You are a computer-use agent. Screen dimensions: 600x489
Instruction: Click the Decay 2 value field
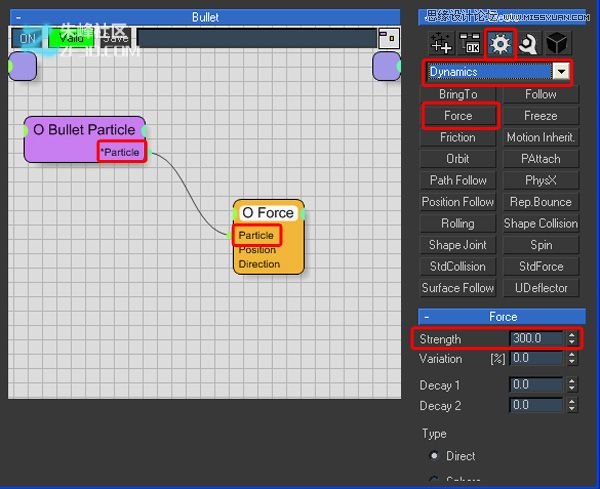pyautogui.click(x=536, y=405)
